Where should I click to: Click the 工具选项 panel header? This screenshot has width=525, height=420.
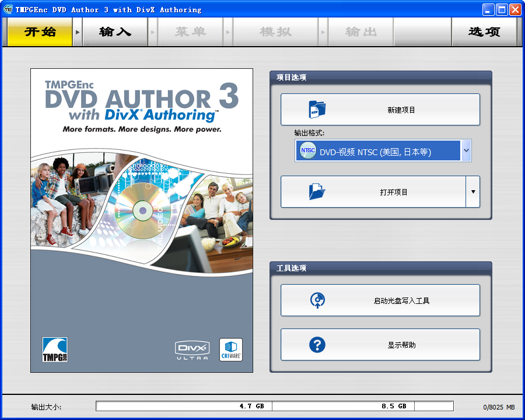[381, 268]
